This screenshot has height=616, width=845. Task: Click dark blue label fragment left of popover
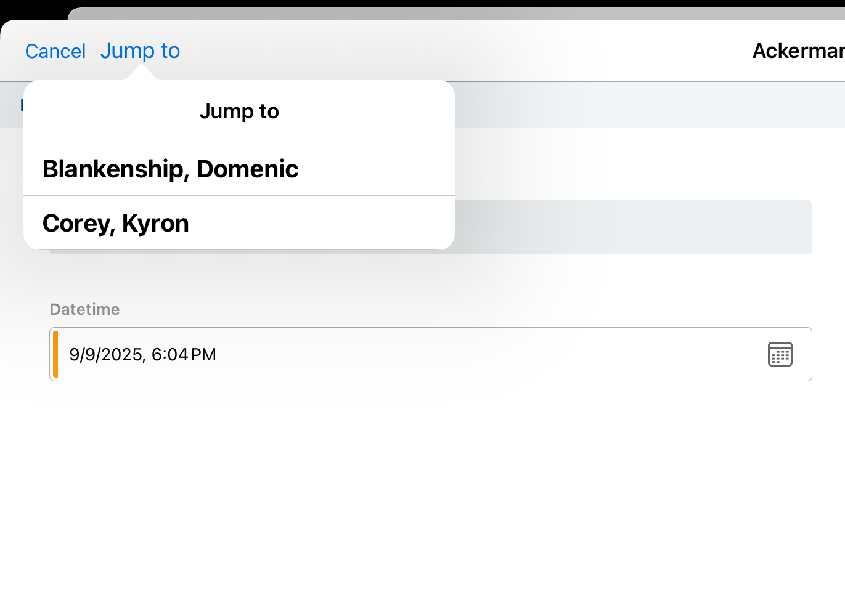click(x=22, y=105)
